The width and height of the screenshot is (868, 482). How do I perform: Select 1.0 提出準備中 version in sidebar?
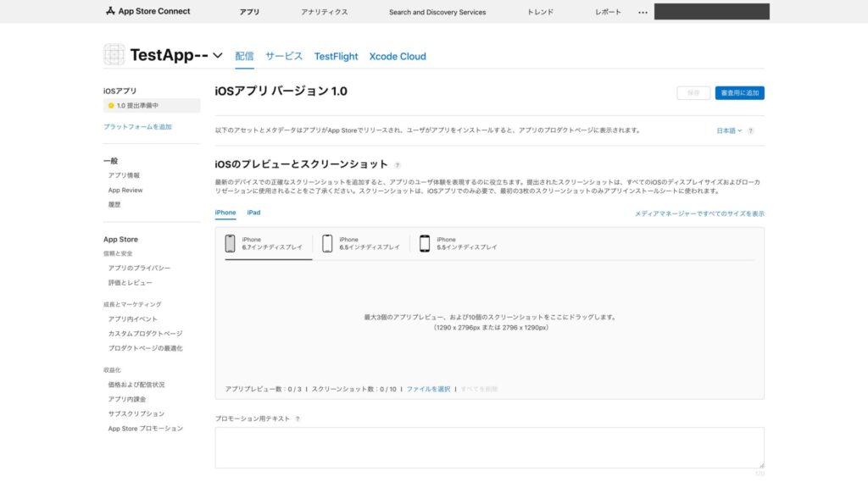pos(152,106)
